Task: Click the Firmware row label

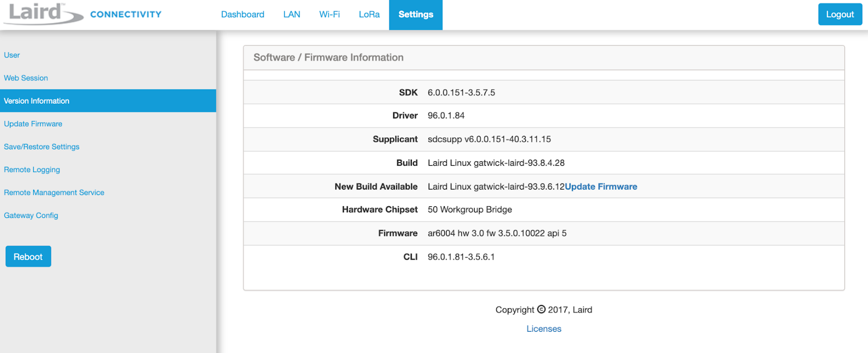Action: point(398,233)
